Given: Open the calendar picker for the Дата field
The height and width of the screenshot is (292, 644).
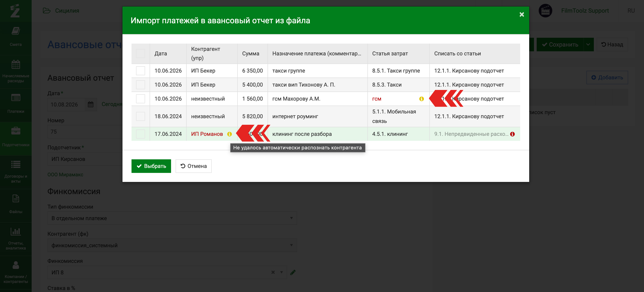Looking at the screenshot, I should (x=91, y=104).
